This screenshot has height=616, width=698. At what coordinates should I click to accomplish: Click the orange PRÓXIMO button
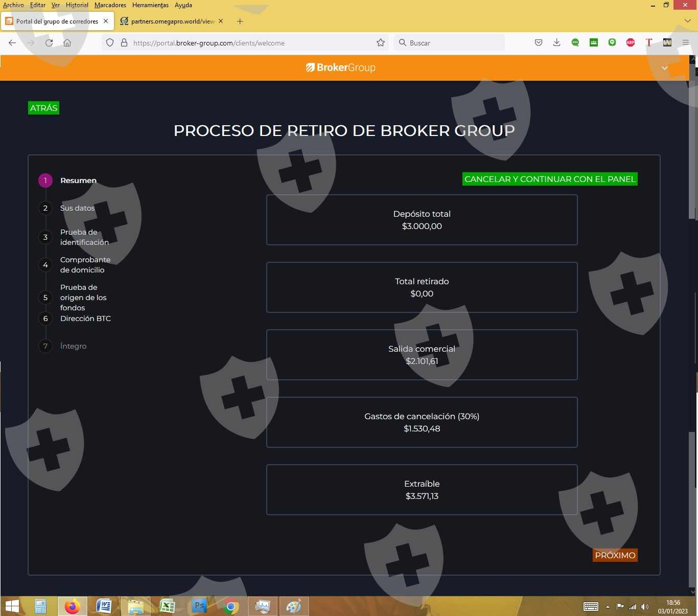point(615,555)
